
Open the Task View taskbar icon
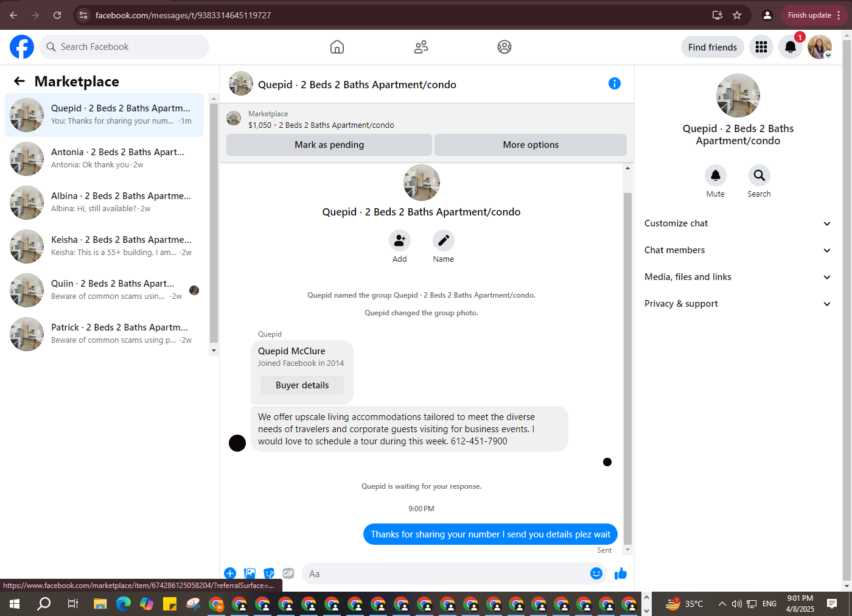pyautogui.click(x=72, y=604)
